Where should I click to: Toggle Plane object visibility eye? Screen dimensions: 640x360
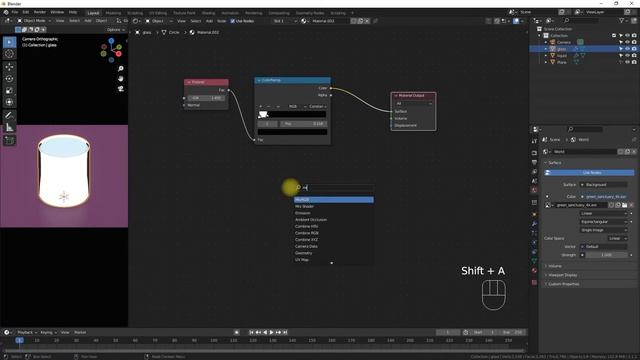point(627,62)
